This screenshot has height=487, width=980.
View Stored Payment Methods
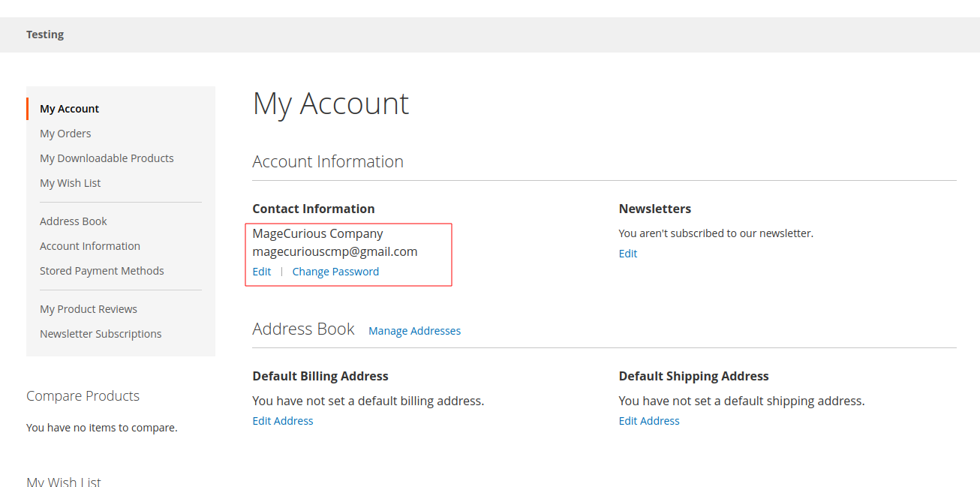(x=102, y=270)
